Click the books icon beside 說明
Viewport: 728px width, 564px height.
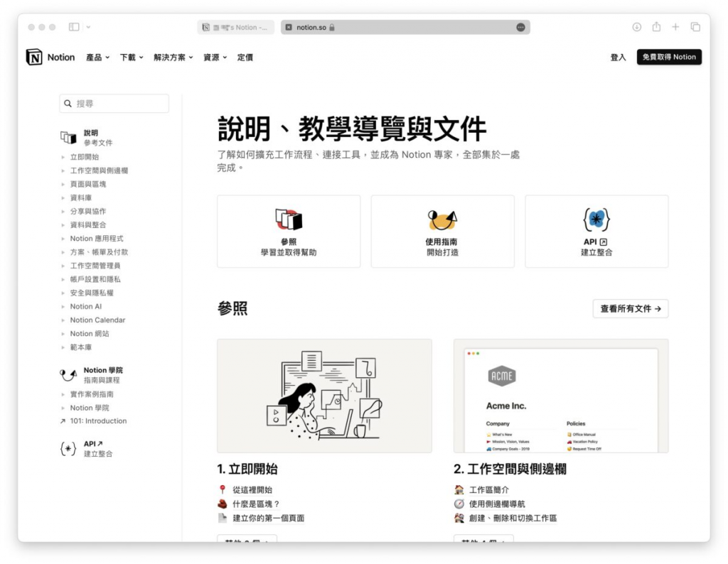[x=68, y=137]
